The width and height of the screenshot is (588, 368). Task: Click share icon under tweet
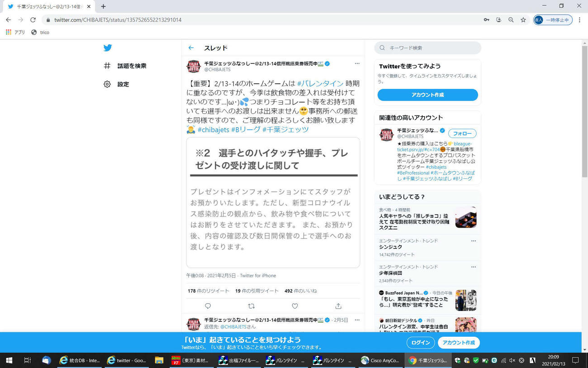click(338, 306)
